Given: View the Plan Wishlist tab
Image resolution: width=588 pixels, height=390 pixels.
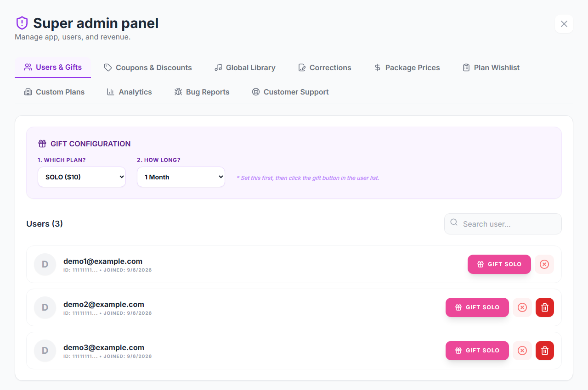Looking at the screenshot, I should pos(491,67).
